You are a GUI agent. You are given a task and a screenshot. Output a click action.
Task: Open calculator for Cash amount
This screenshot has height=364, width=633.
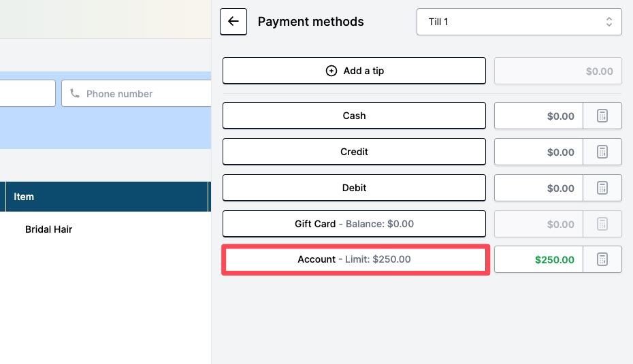tap(602, 116)
